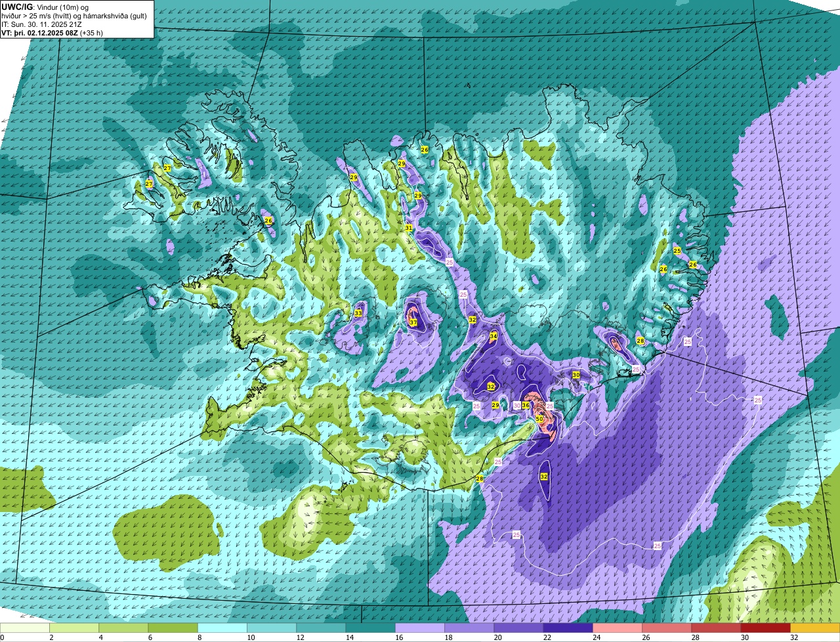Pick the 20–22 m/s violet swatch
840x642 pixels.
coord(518,628)
